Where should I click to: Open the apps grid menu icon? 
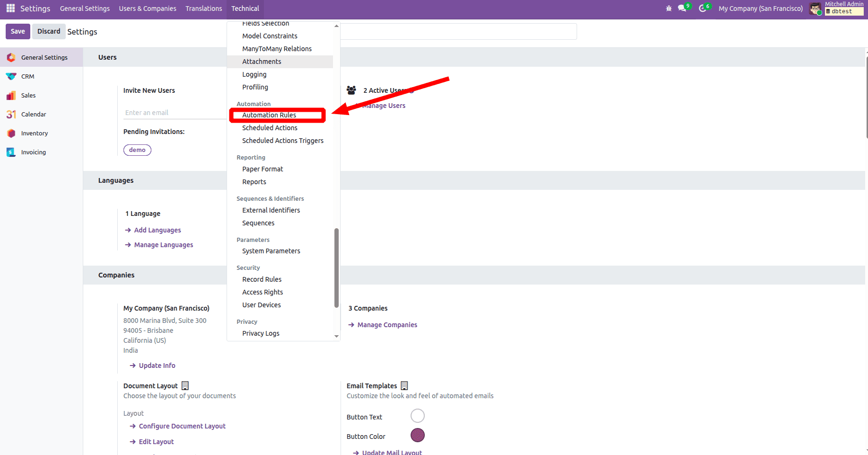tap(10, 9)
